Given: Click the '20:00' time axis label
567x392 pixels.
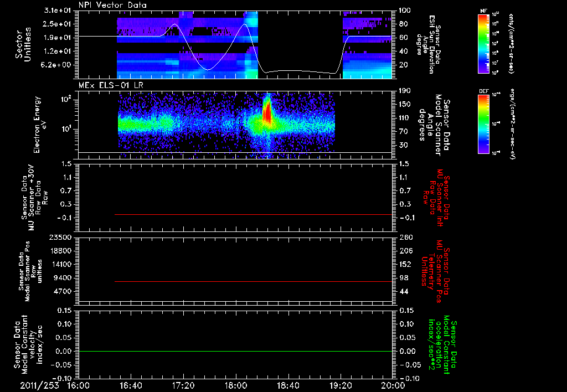Looking at the screenshot, I should coord(393,385).
